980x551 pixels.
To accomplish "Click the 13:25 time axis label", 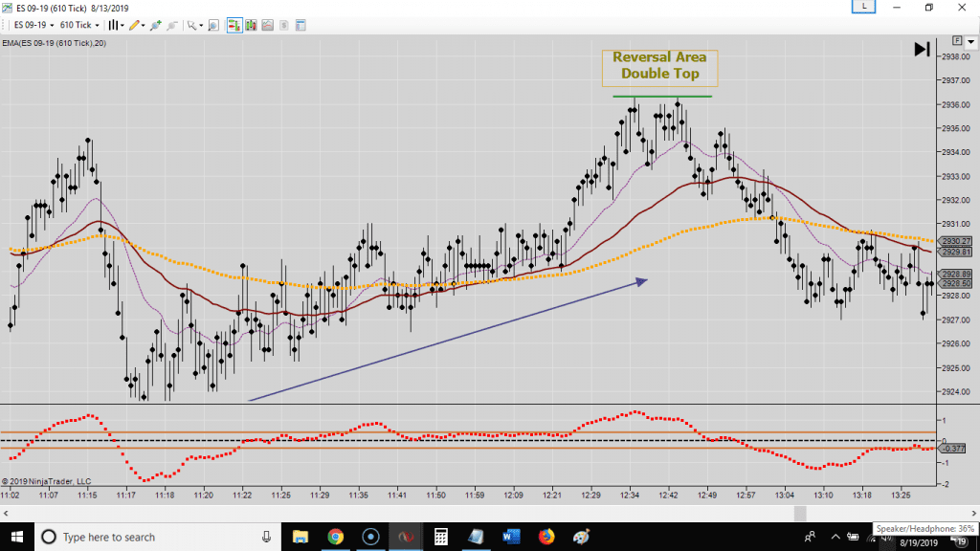I will 901,496.
